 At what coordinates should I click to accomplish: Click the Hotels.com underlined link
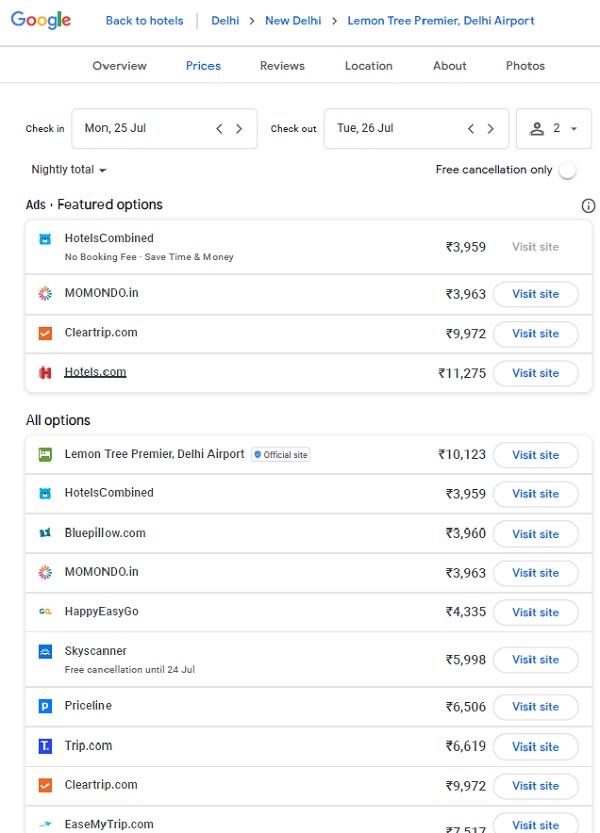(95, 372)
